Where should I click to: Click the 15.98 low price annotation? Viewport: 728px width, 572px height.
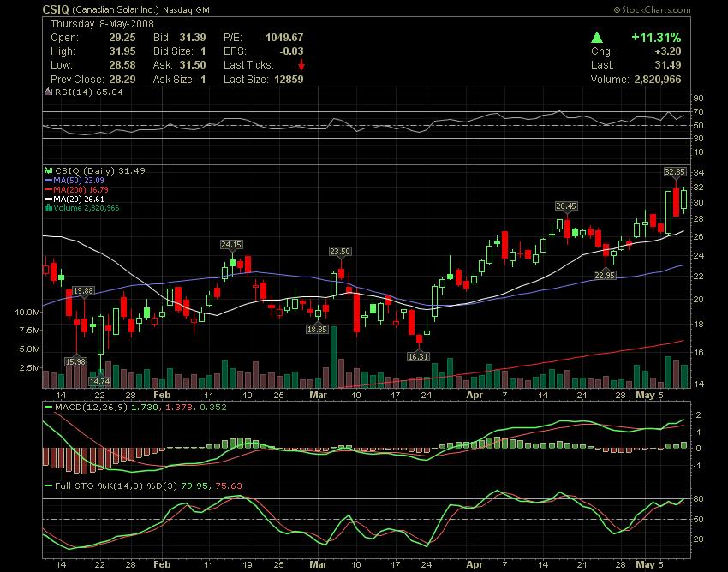[x=75, y=361]
